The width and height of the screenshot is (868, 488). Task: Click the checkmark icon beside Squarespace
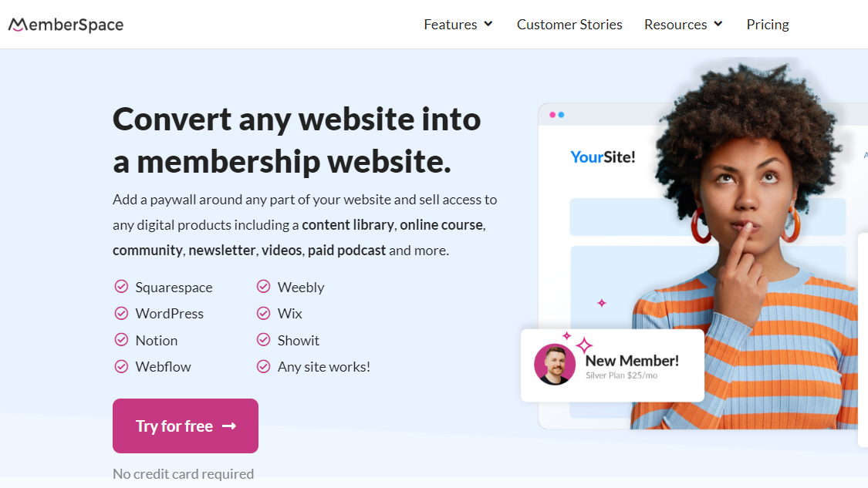click(x=121, y=286)
